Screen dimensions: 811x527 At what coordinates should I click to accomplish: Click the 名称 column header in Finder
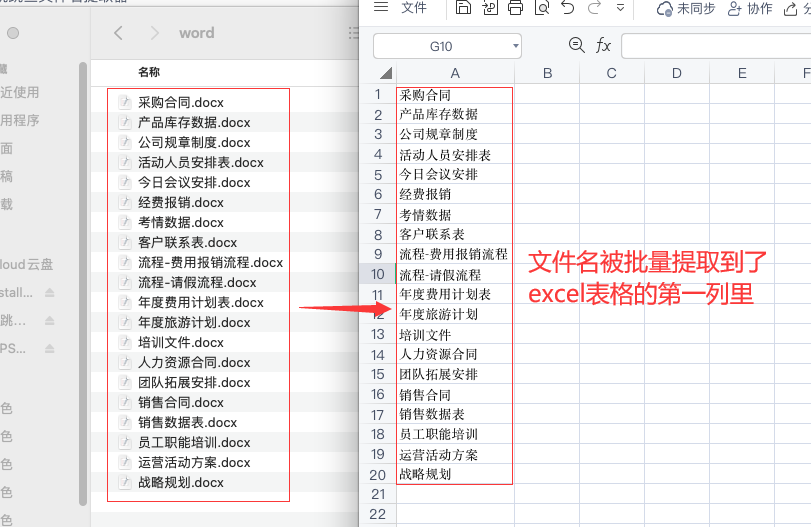149,72
